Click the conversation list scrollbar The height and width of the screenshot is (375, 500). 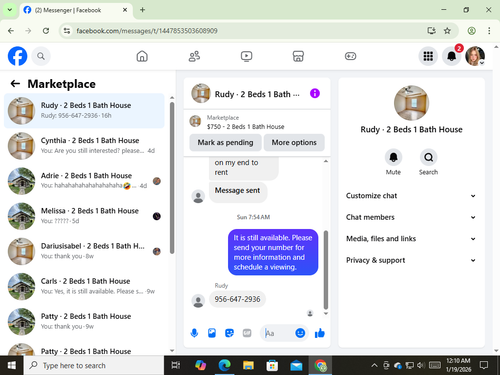pos(172,178)
